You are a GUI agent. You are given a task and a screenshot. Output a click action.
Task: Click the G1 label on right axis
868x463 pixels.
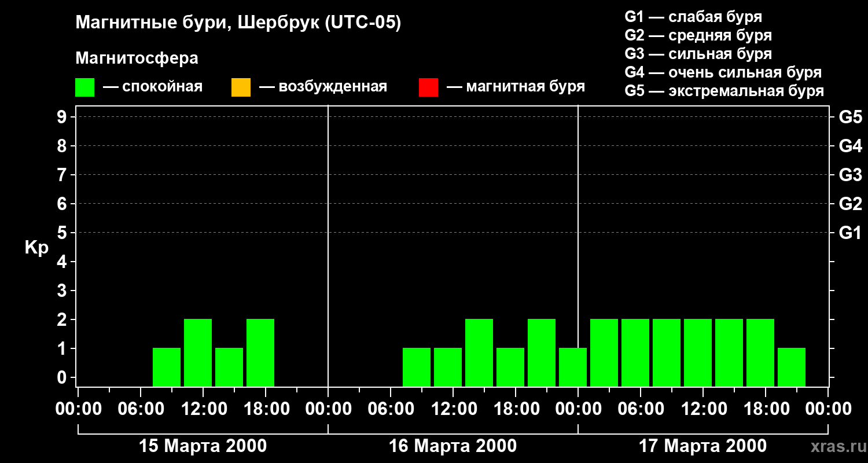pyautogui.click(x=850, y=233)
